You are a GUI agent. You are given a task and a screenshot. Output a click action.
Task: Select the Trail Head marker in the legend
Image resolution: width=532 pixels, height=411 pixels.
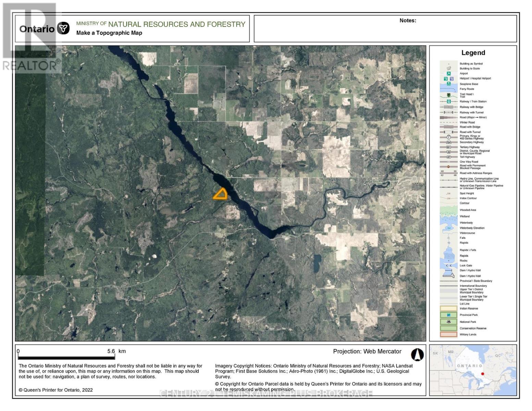(448, 95)
